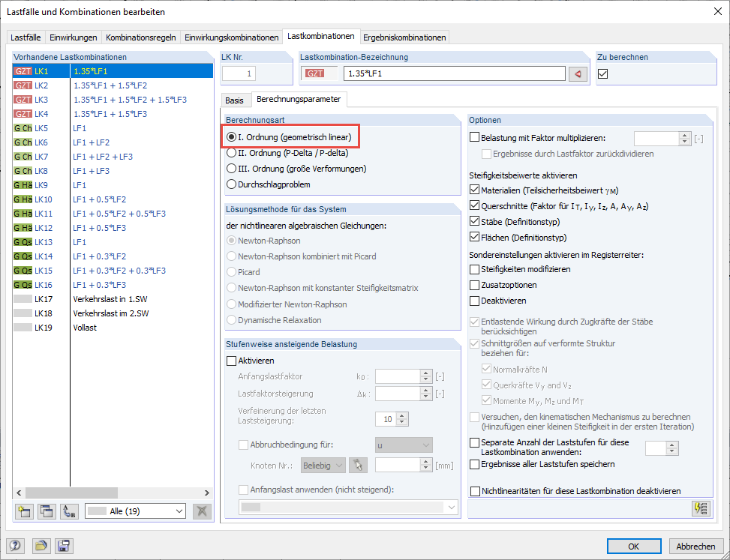Confirm with the OK button
This screenshot has height=560, width=730.
634,547
